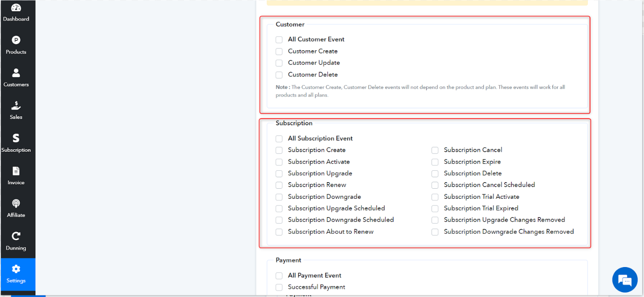This screenshot has width=644, height=297.
Task: Enable the All Payment Event checkbox
Action: [279, 276]
